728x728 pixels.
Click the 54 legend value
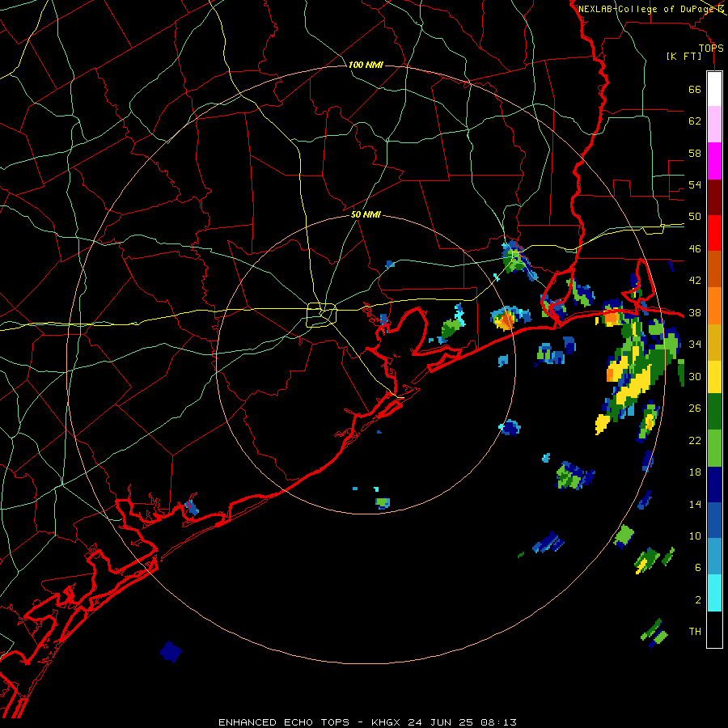pyautogui.click(x=695, y=184)
